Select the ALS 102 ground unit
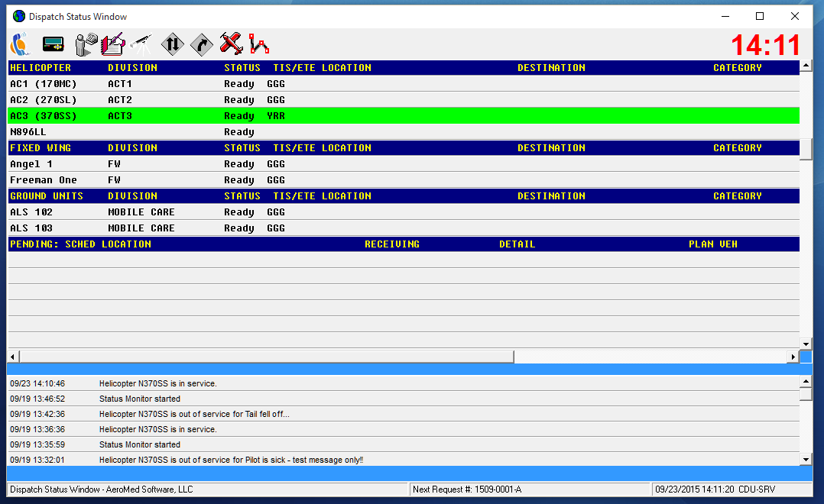This screenshot has height=504, width=824. tap(404, 212)
